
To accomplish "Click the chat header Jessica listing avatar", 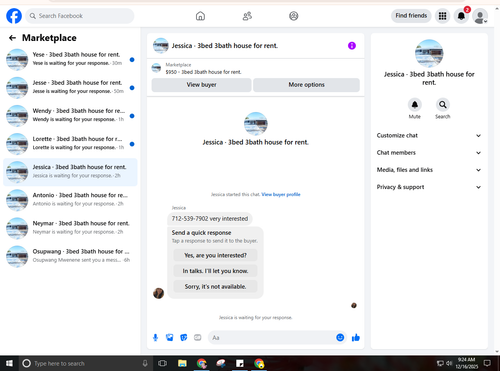I will (x=161, y=46).
